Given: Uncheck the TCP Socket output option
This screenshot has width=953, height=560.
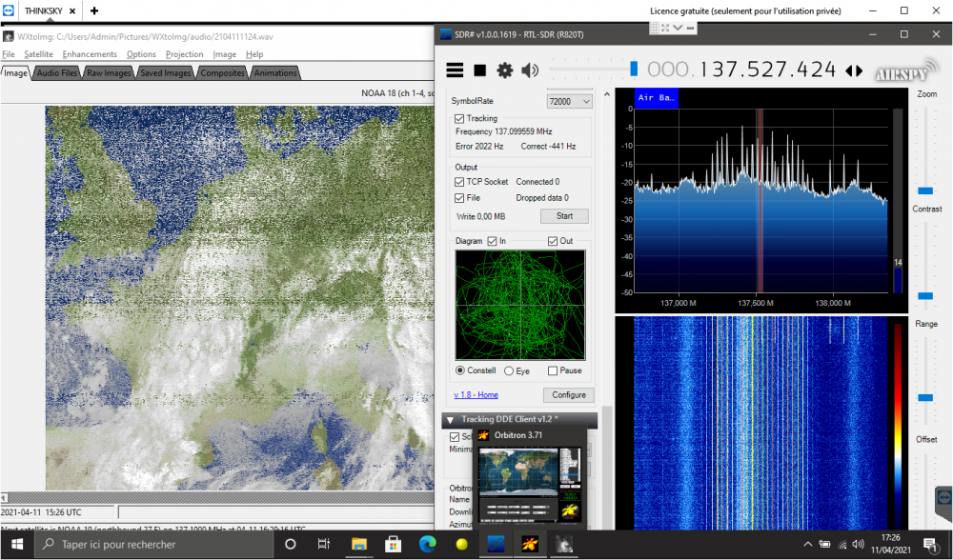Looking at the screenshot, I should (459, 182).
